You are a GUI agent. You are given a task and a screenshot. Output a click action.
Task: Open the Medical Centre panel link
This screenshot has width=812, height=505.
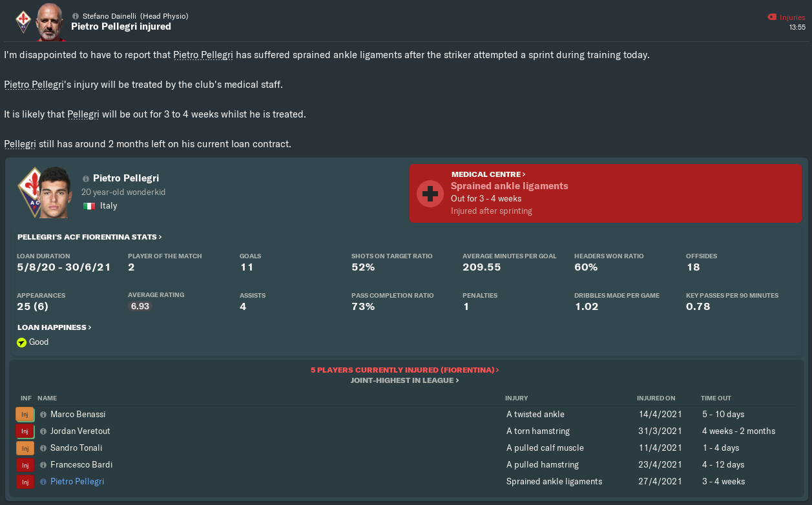pos(488,174)
